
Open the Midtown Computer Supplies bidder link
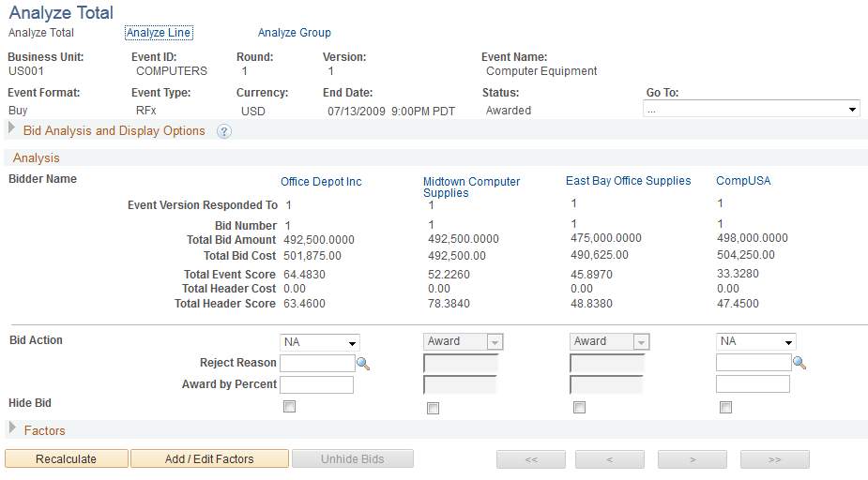[471, 187]
